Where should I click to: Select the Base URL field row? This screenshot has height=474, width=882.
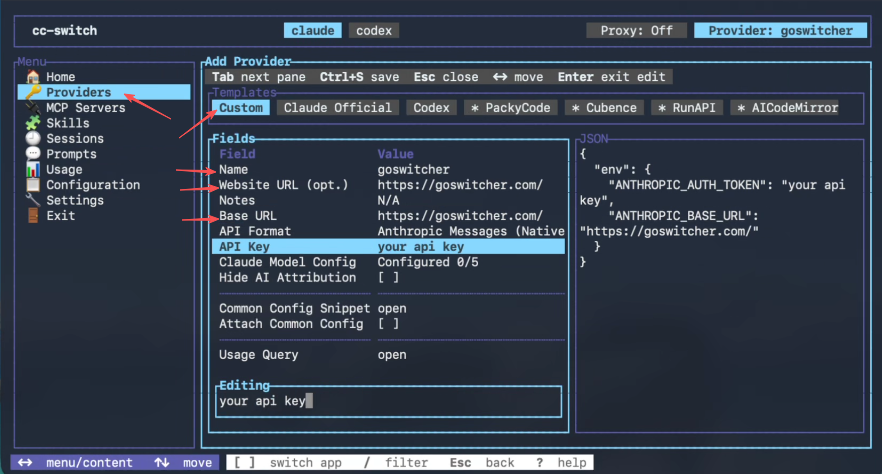(x=389, y=216)
